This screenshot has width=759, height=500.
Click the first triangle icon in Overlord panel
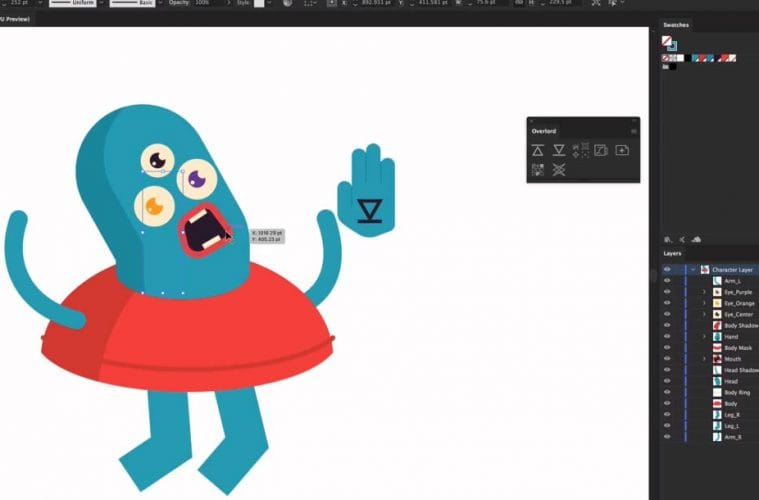[537, 151]
